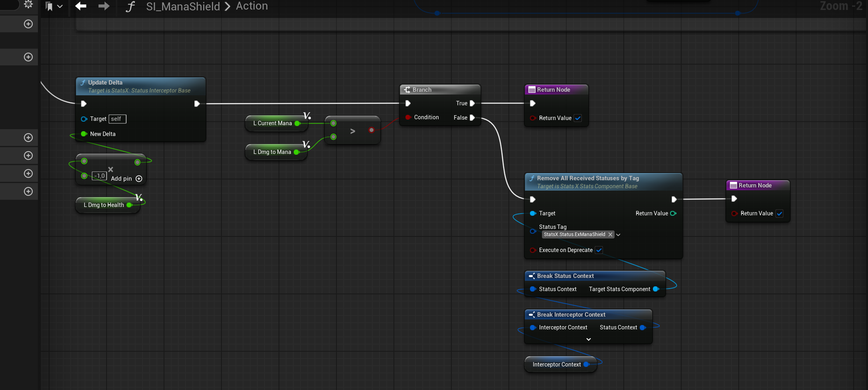Click the Branch node True execution pin

pos(472,103)
